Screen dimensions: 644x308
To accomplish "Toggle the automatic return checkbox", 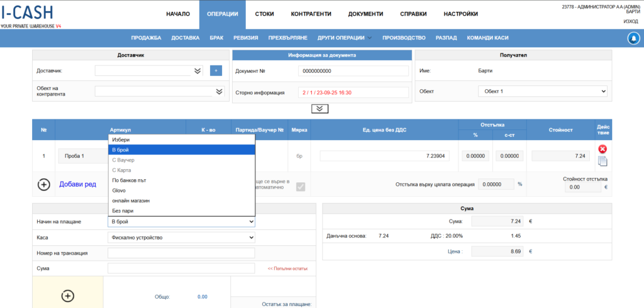I will [301, 186].
